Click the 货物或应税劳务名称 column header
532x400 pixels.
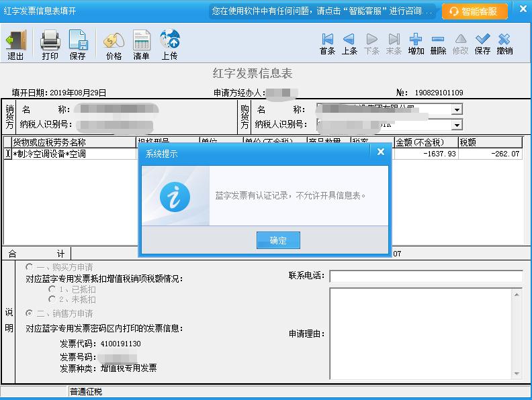click(x=74, y=142)
